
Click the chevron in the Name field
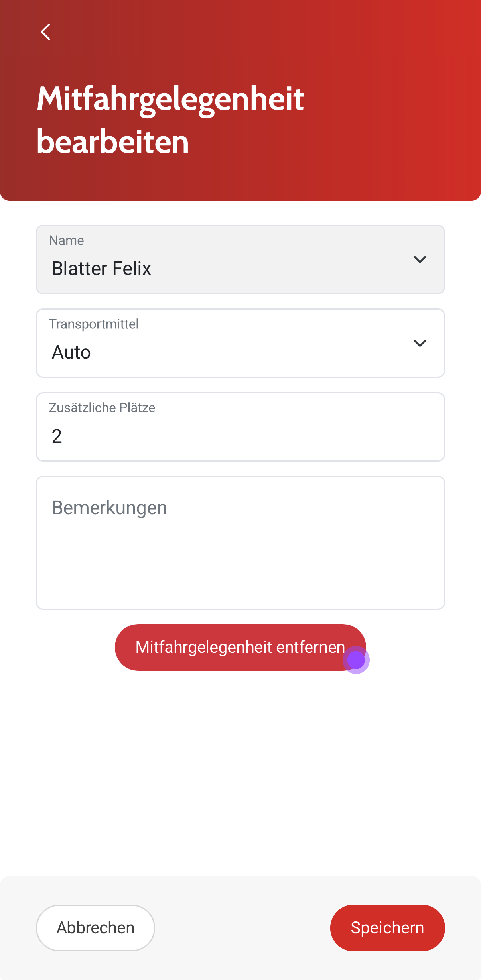coord(420,259)
